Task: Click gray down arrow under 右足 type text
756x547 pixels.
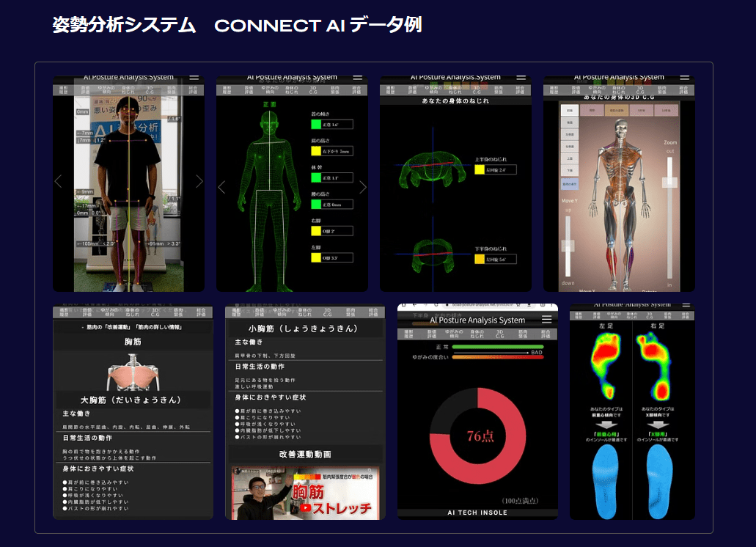Action: [x=658, y=425]
